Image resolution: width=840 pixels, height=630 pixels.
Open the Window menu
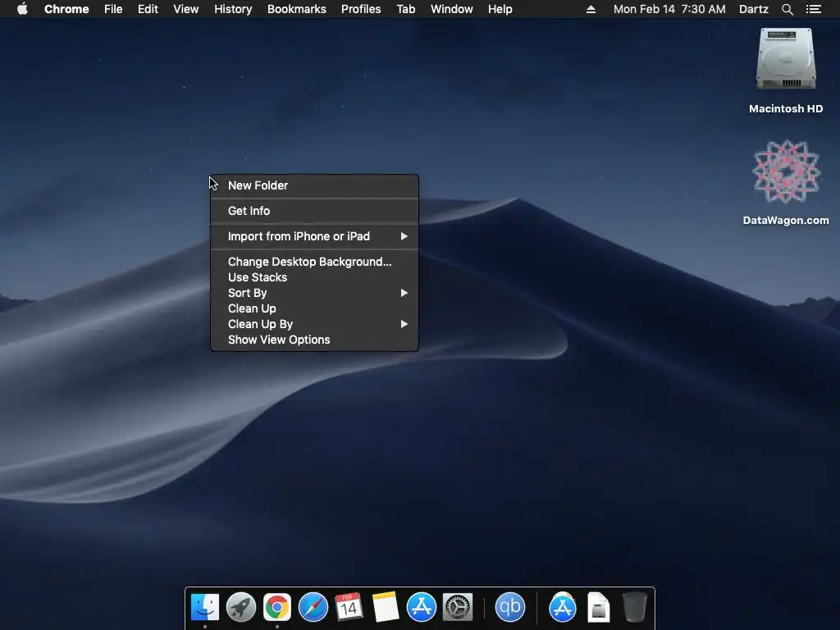coord(452,9)
